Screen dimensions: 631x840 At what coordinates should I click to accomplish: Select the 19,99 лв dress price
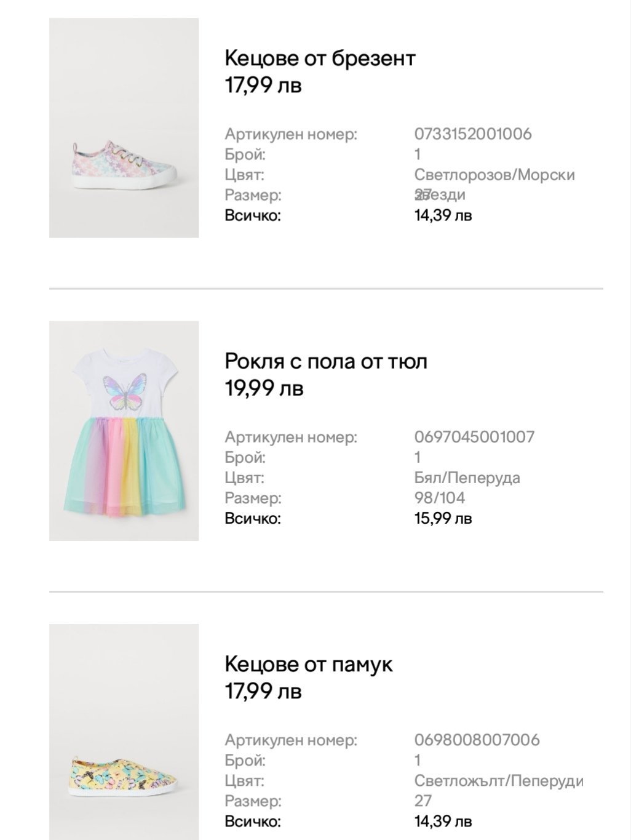264,388
